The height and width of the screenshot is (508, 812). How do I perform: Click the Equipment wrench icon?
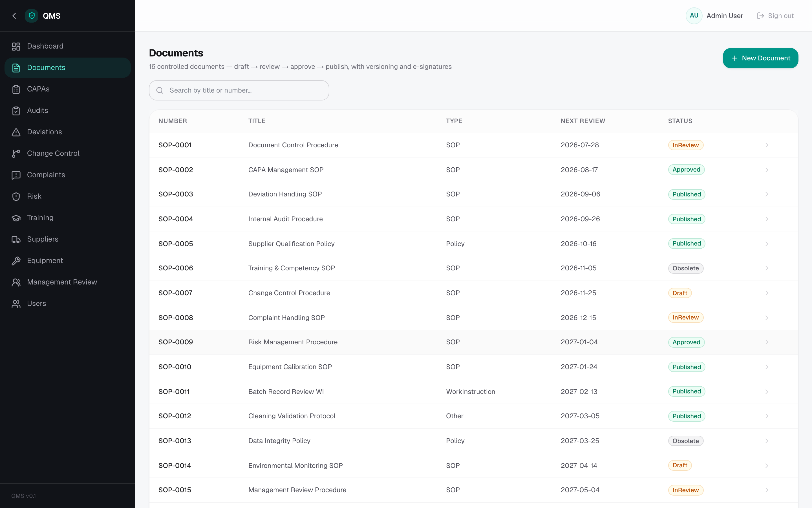16,261
